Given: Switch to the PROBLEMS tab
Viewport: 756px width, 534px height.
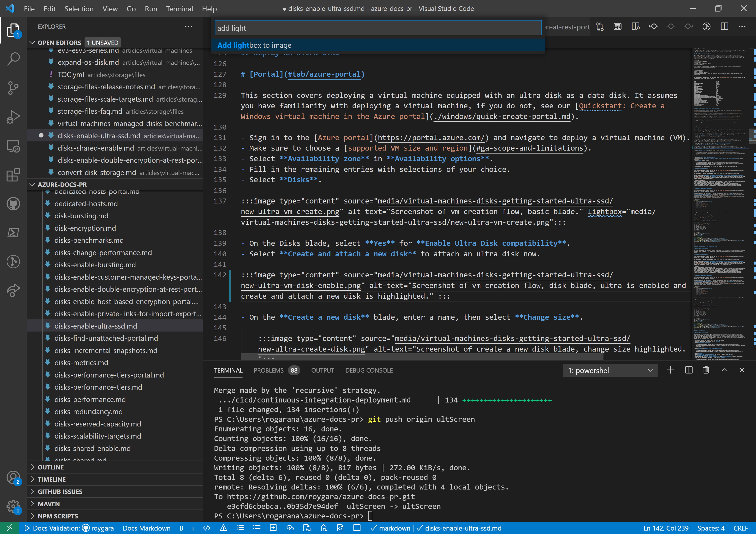Looking at the screenshot, I should (x=268, y=370).
